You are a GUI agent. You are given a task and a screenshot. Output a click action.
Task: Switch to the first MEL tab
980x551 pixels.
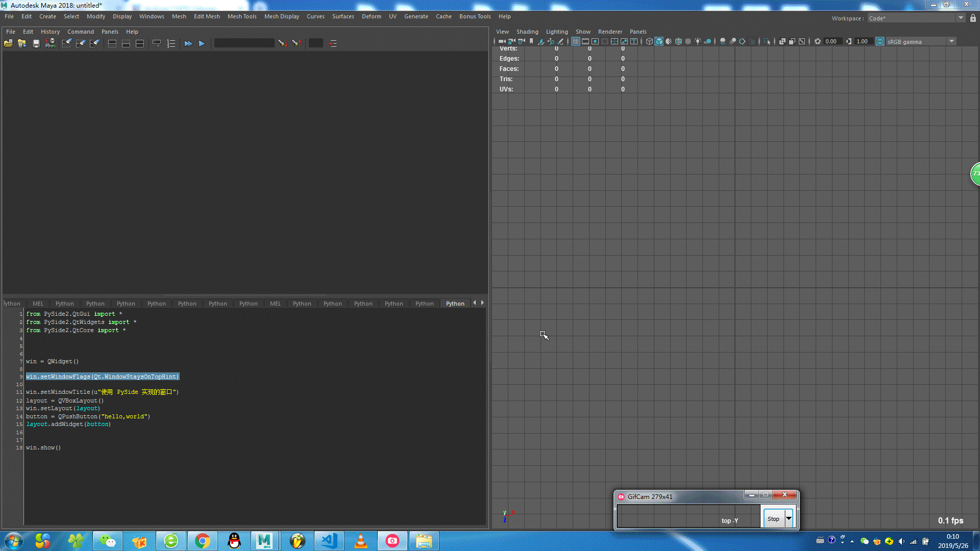click(x=38, y=304)
